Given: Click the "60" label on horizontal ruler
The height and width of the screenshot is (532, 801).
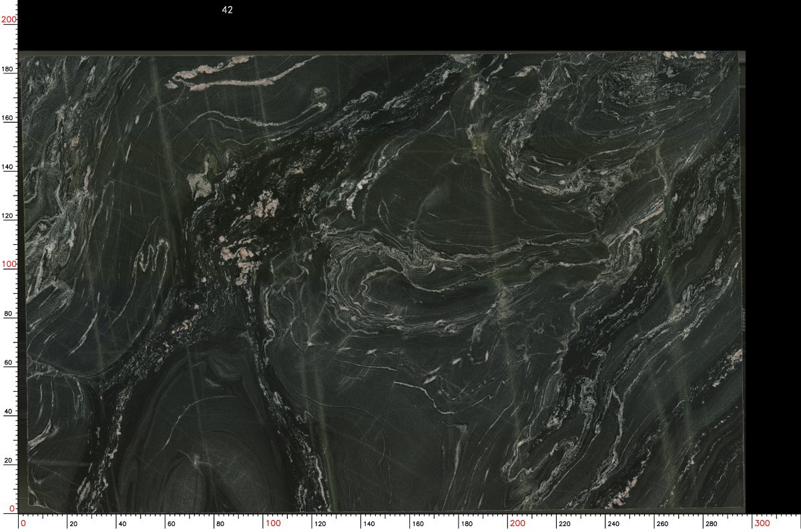Looking at the screenshot, I should pyautogui.click(x=170, y=524).
